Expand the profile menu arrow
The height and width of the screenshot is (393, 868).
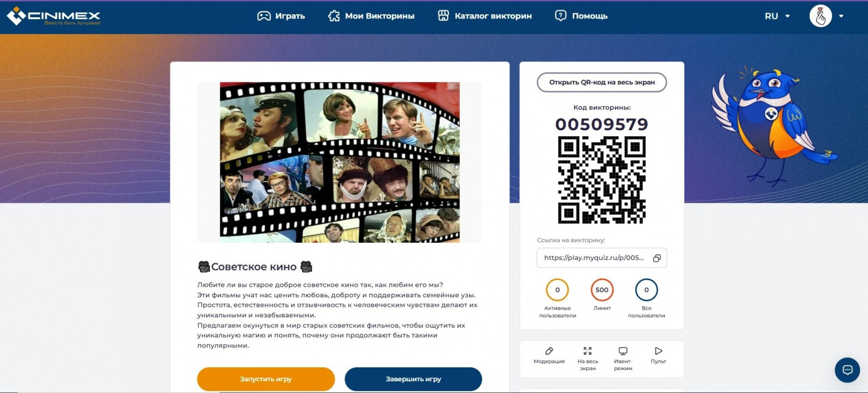tap(841, 16)
